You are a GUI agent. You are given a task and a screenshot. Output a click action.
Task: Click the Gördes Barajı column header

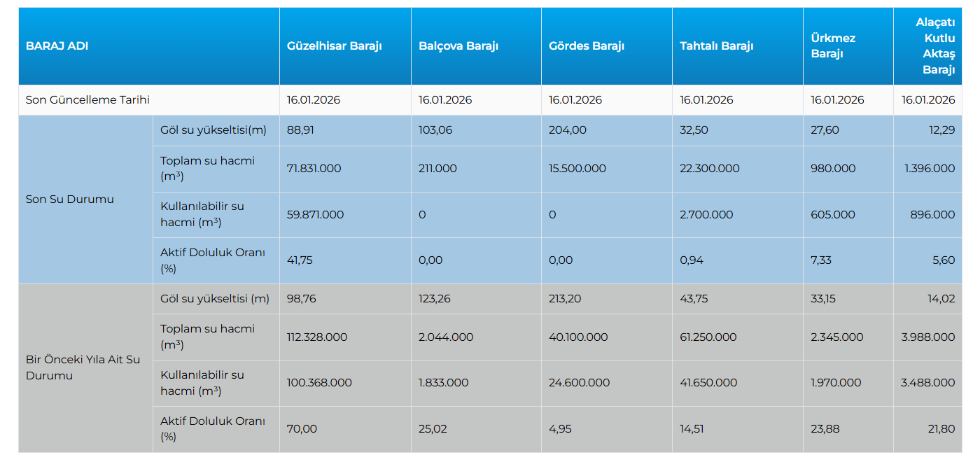pos(587,46)
